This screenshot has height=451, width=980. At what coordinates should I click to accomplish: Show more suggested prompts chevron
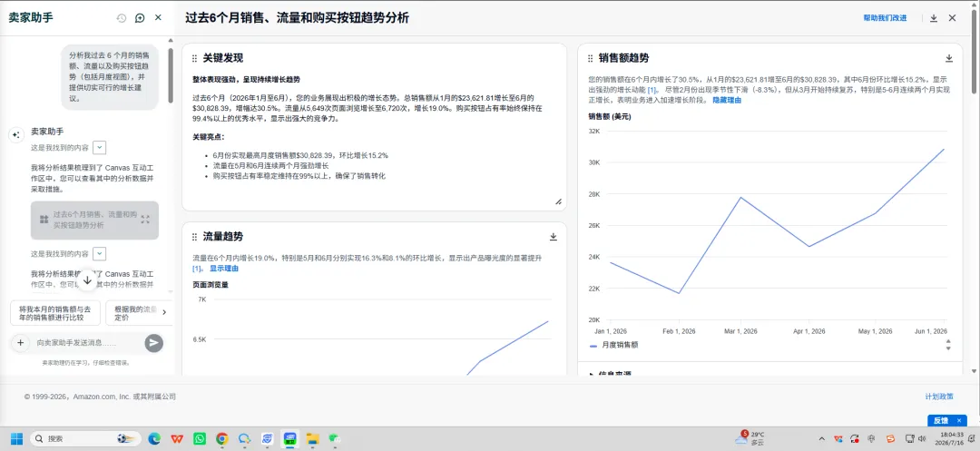coord(164,312)
